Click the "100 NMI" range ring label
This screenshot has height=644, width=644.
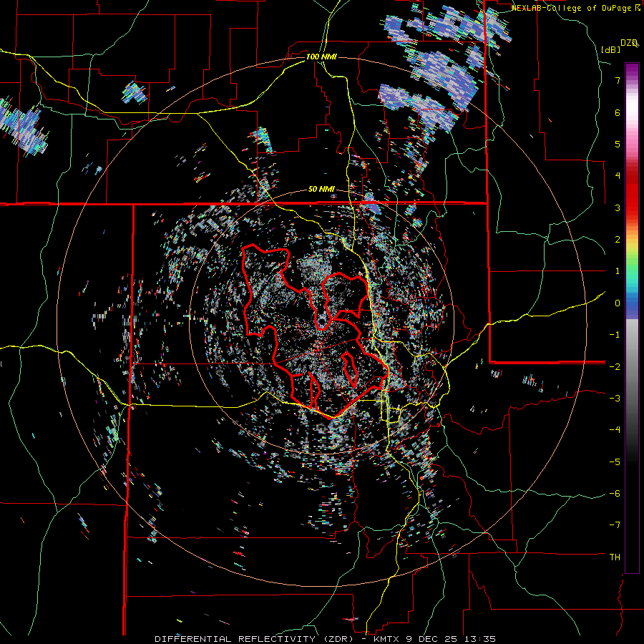tap(321, 57)
